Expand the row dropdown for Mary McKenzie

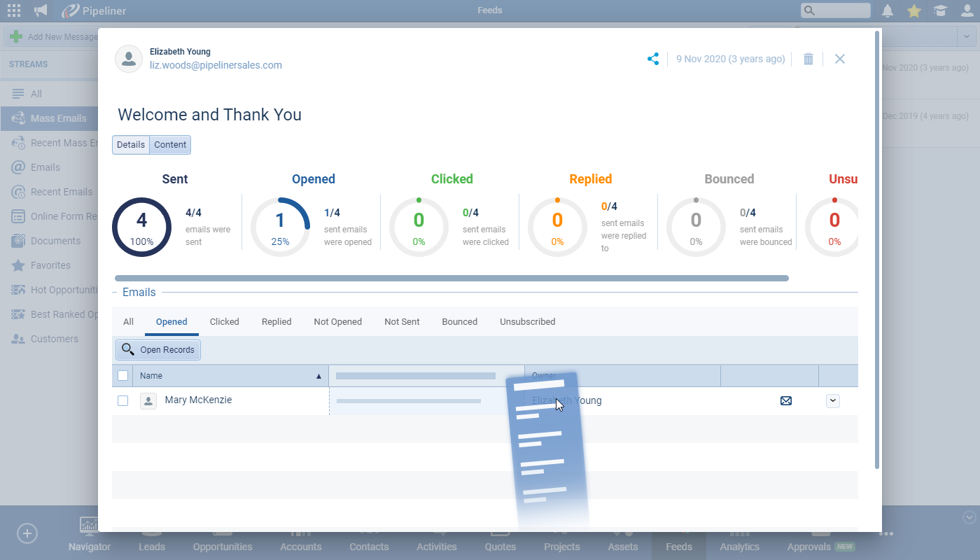tap(832, 401)
